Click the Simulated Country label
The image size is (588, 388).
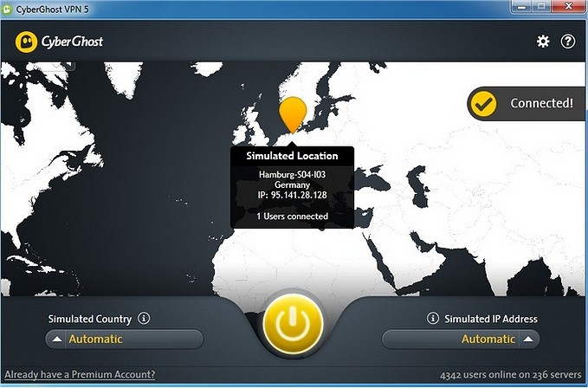click(90, 319)
